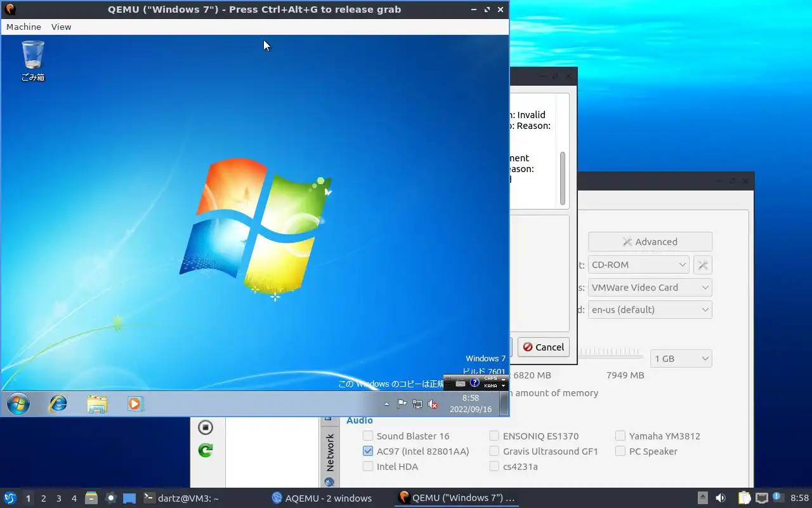Open the View menu in QEMU window
The width and height of the screenshot is (812, 508).
point(62,27)
